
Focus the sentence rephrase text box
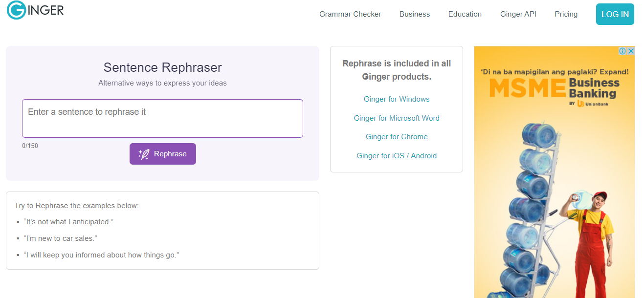pos(162,118)
